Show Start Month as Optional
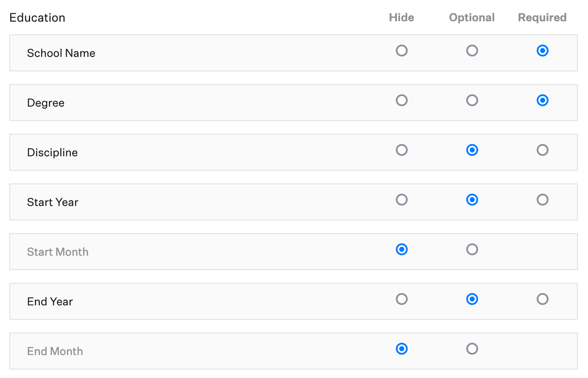The image size is (588, 378). tap(472, 249)
